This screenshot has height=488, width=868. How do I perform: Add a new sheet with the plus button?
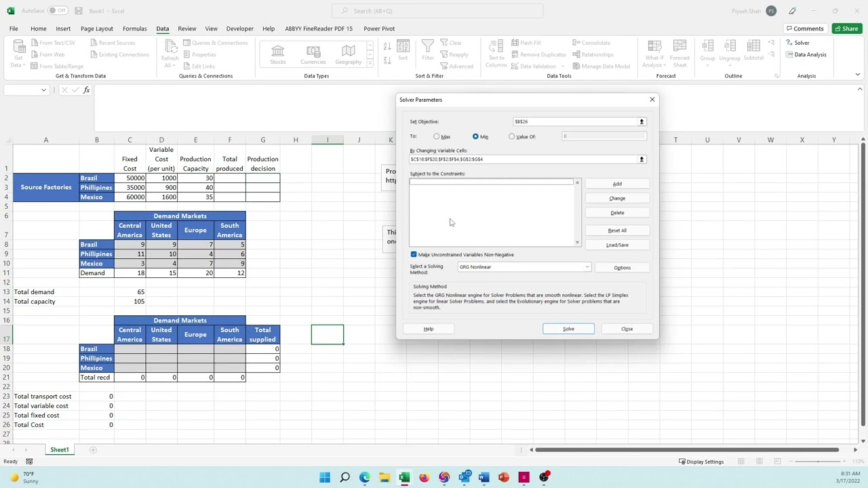[93, 450]
